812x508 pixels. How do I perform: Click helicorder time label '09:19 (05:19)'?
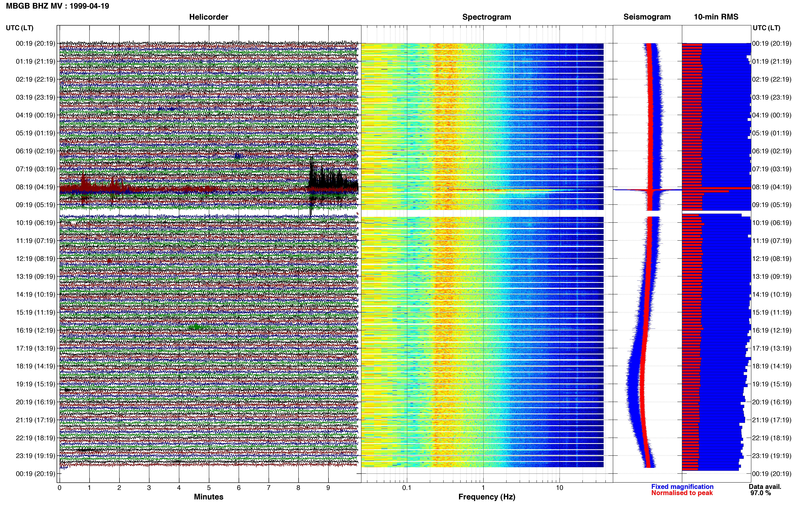[35, 205]
